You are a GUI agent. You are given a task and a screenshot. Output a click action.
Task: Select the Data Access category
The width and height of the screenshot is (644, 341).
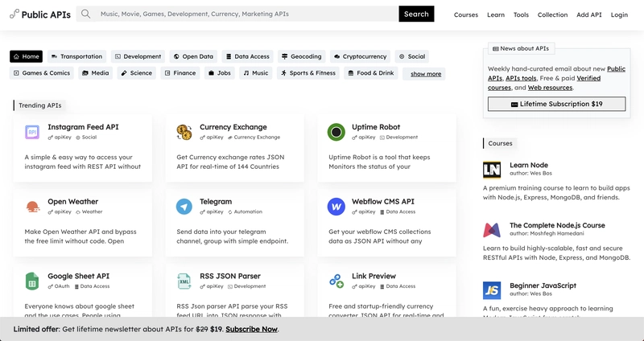point(248,56)
